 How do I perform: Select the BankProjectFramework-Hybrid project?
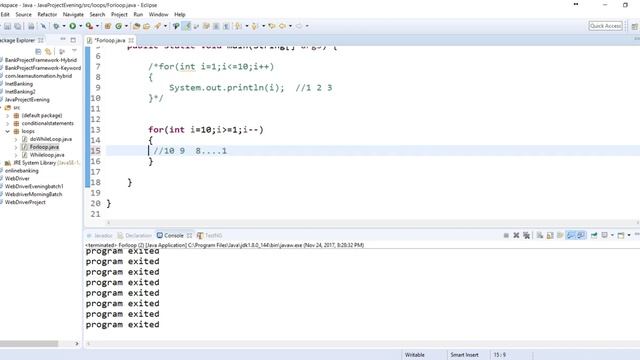click(40, 60)
